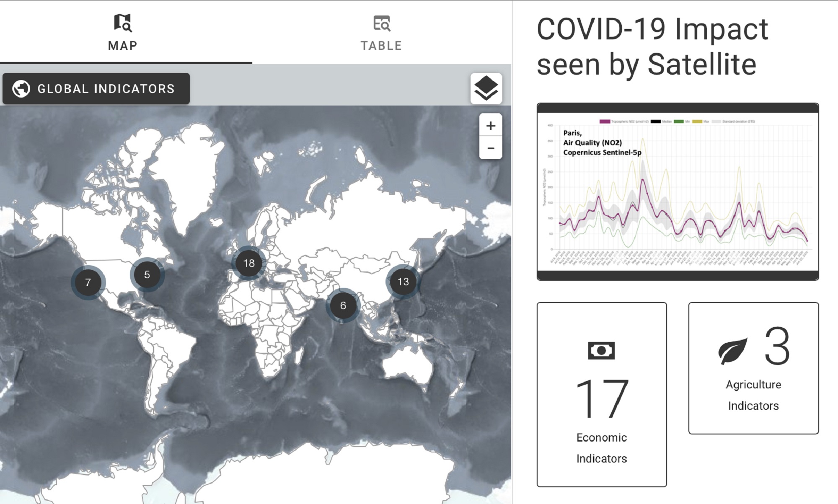The width and height of the screenshot is (838, 504).
Task: Click the COVID-19 Impact seen by Satellite title
Action: [x=652, y=46]
